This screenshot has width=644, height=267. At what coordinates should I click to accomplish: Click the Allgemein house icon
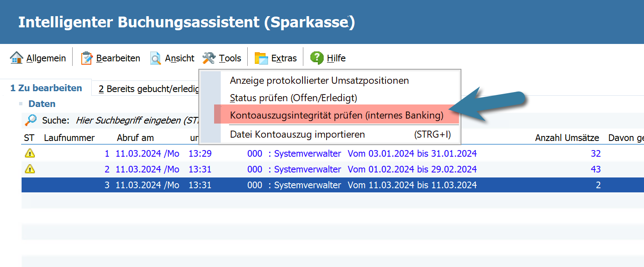(16, 58)
